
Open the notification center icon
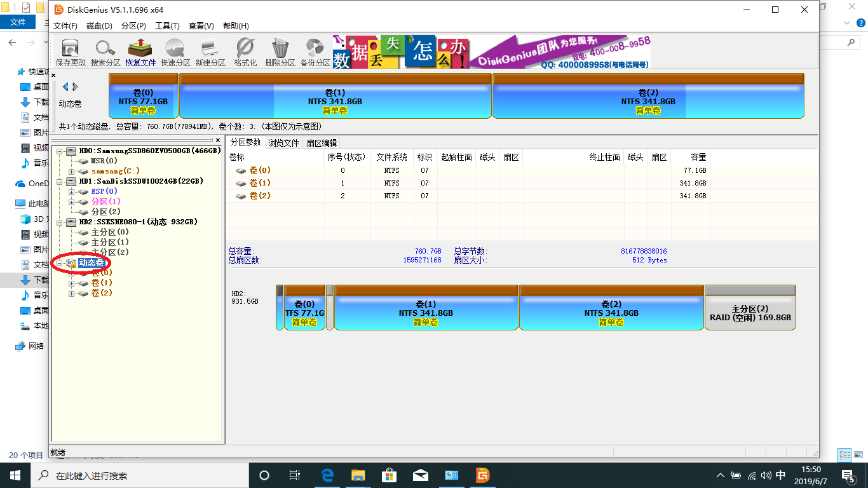[848, 475]
